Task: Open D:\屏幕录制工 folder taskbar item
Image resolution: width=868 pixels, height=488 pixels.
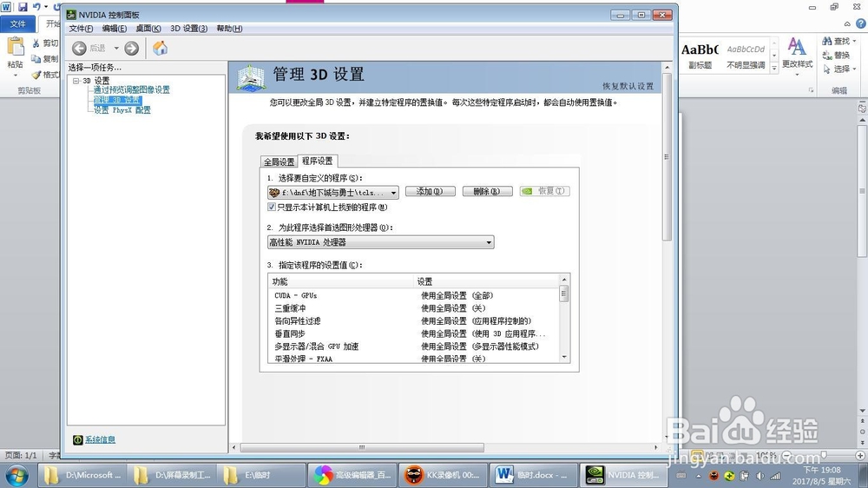Action: [174, 475]
